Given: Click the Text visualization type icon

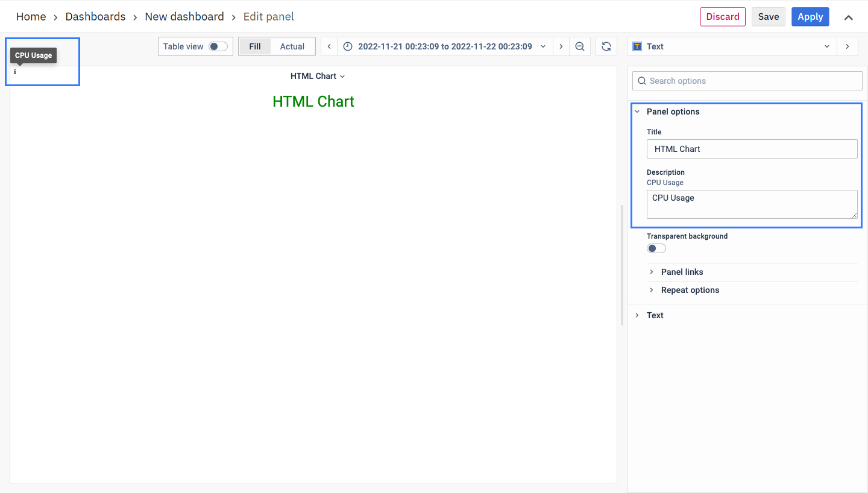Looking at the screenshot, I should point(637,46).
